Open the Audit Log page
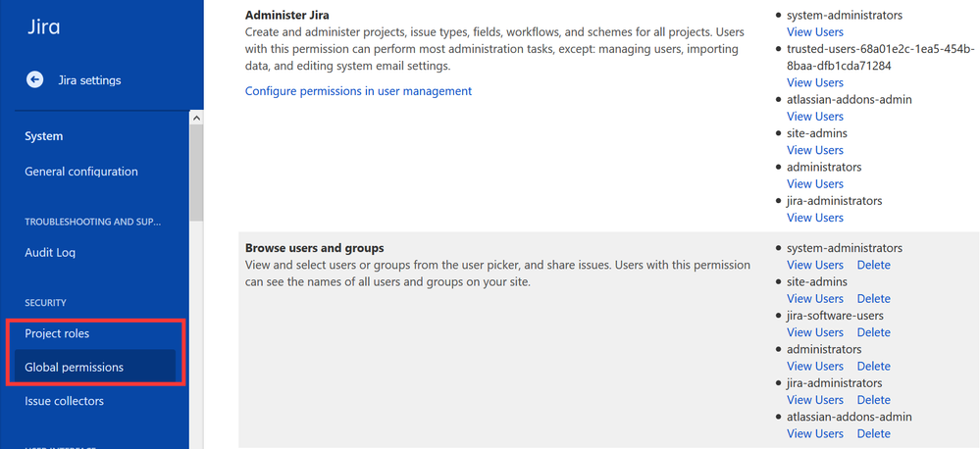This screenshot has width=980, height=449. coord(50,252)
